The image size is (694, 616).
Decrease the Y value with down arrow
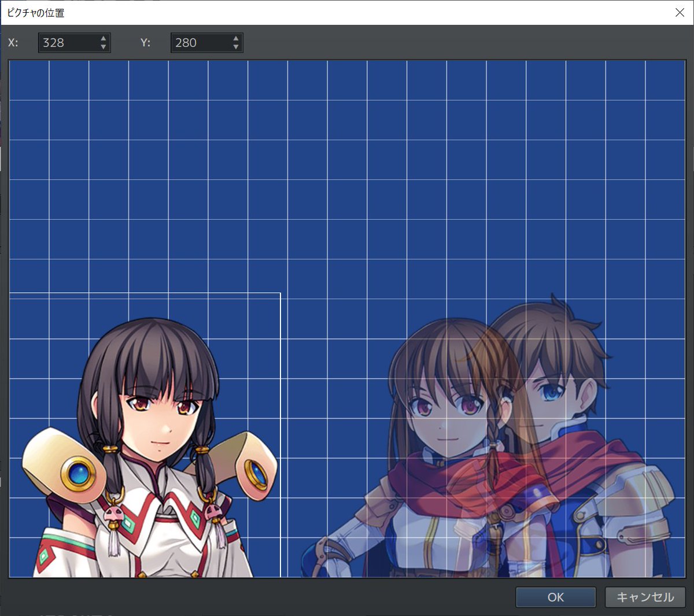click(235, 47)
